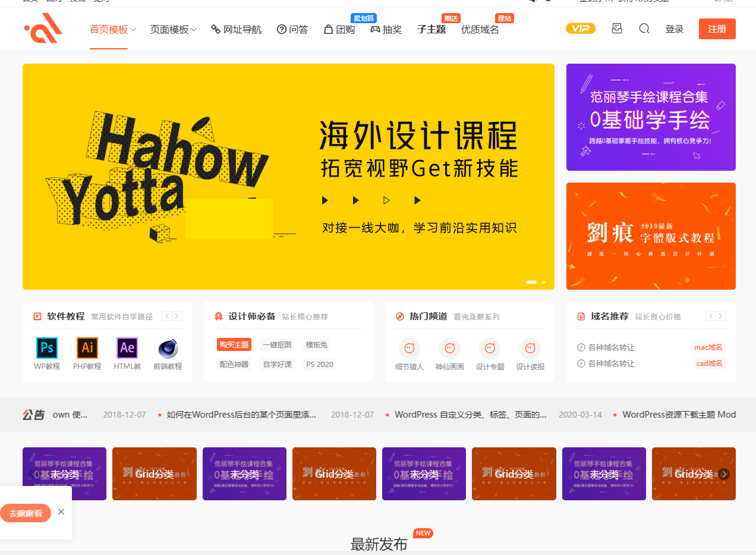Image resolution: width=756 pixels, height=555 pixels.
Task: Show previous items in 域名推荐 panel
Action: coord(711,316)
